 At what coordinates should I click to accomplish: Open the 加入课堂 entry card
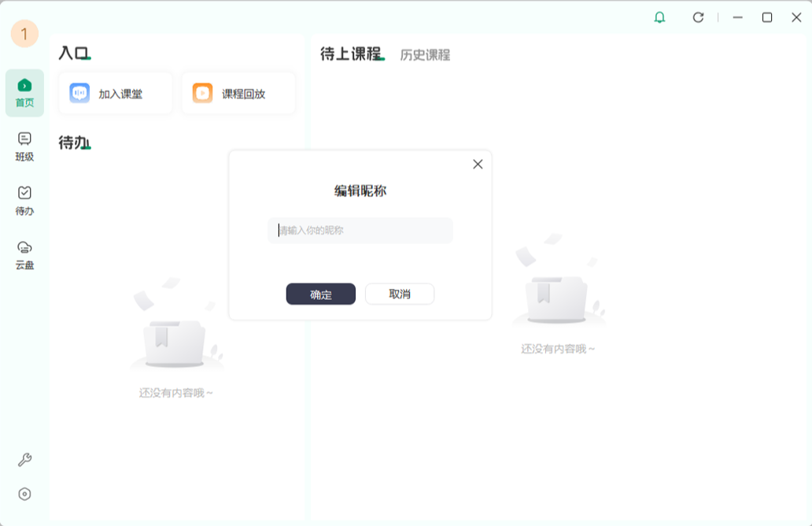point(115,92)
